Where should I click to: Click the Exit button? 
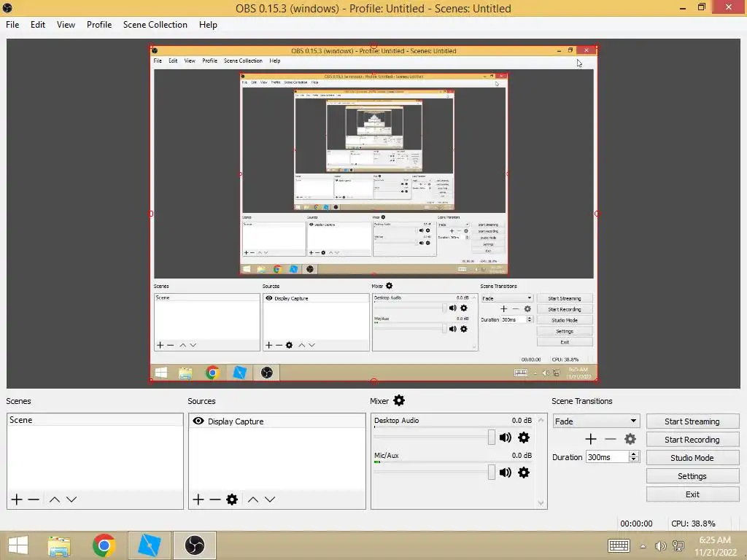click(x=692, y=494)
